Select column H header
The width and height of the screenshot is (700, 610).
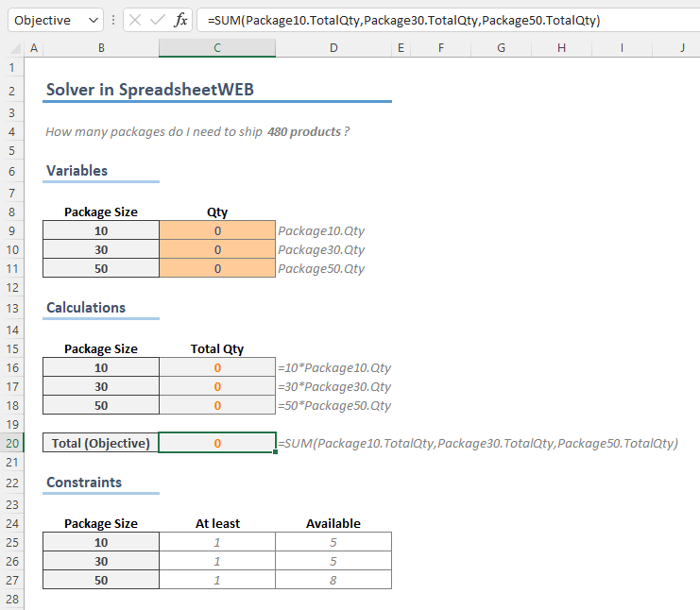click(562, 48)
